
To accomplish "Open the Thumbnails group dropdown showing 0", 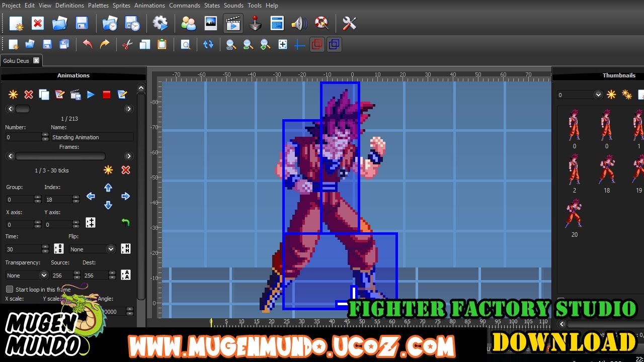I will click(x=580, y=95).
